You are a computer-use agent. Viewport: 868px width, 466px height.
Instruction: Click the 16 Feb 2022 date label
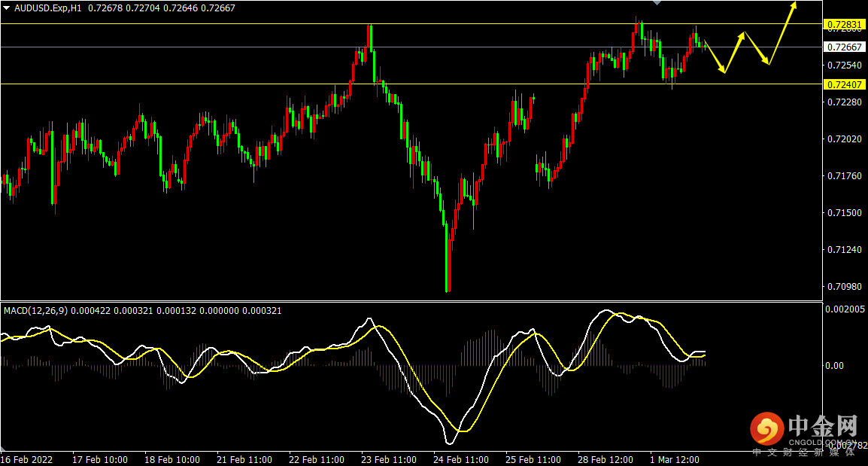pos(26,460)
